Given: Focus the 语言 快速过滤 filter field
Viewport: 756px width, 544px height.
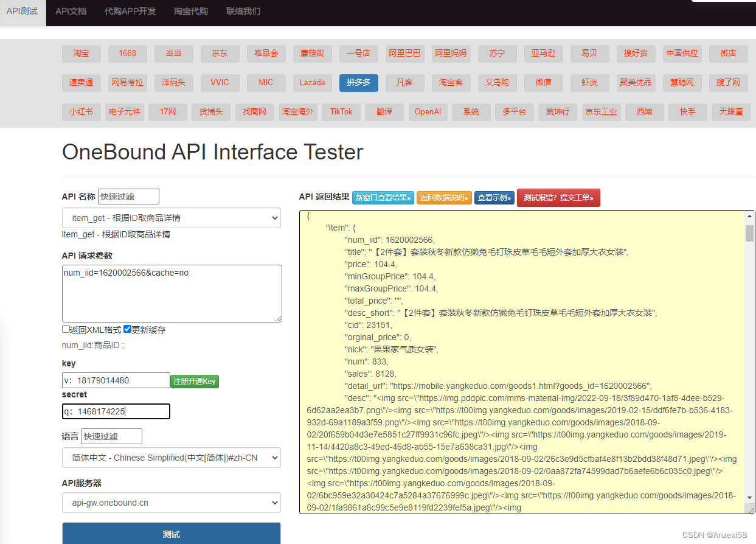Looking at the screenshot, I should click(x=111, y=436).
